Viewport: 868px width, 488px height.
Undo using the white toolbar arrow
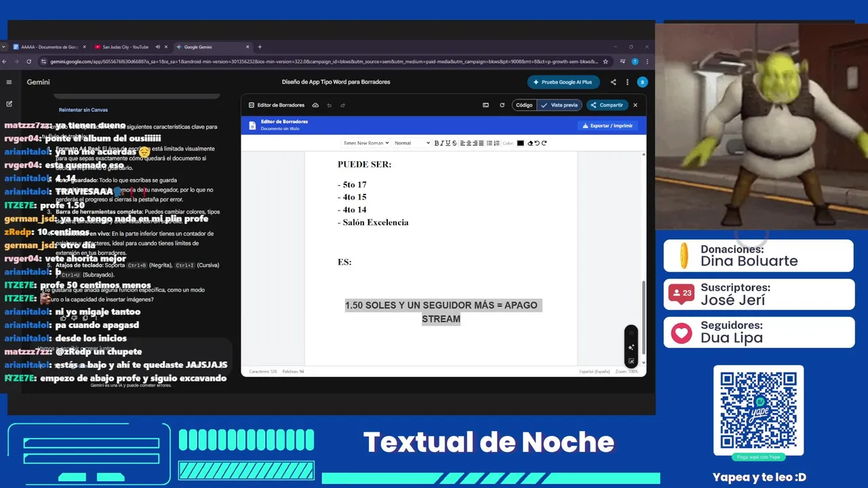pos(536,143)
